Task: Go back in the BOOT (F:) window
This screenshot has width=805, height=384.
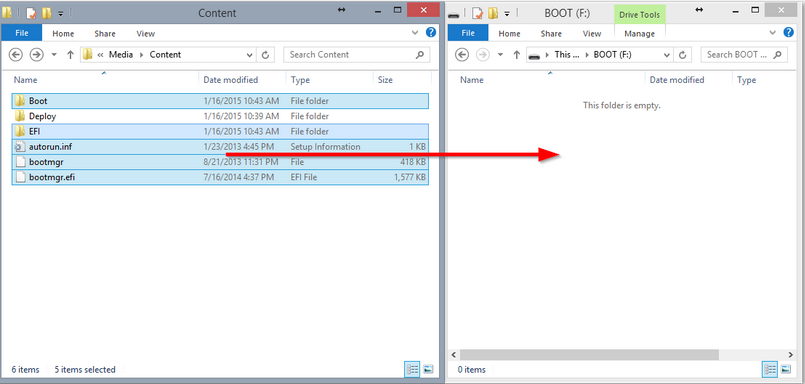Action: tap(462, 54)
